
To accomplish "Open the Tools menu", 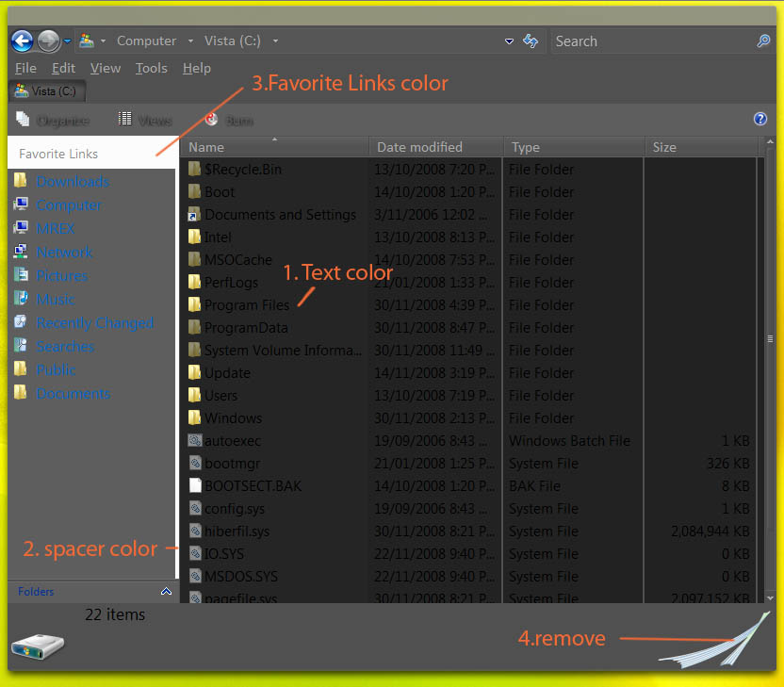I will pos(151,68).
